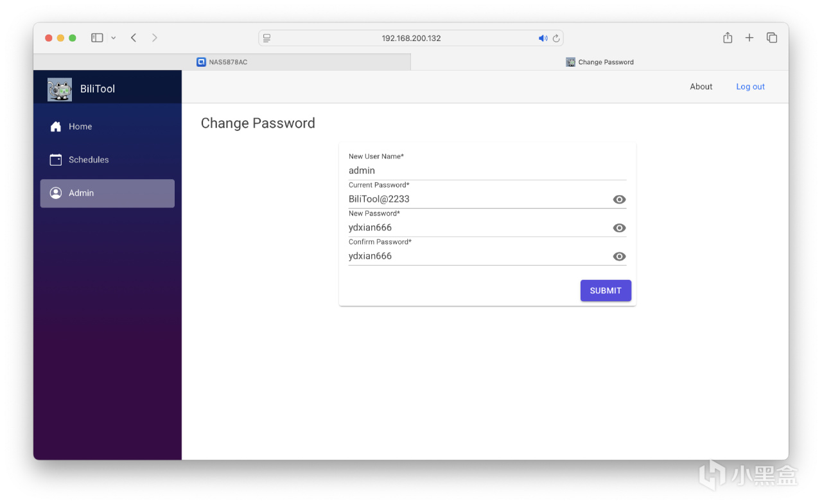Click NAS5878AC tab favicon
Image resolution: width=822 pixels, height=504 pixels.
pyautogui.click(x=201, y=62)
